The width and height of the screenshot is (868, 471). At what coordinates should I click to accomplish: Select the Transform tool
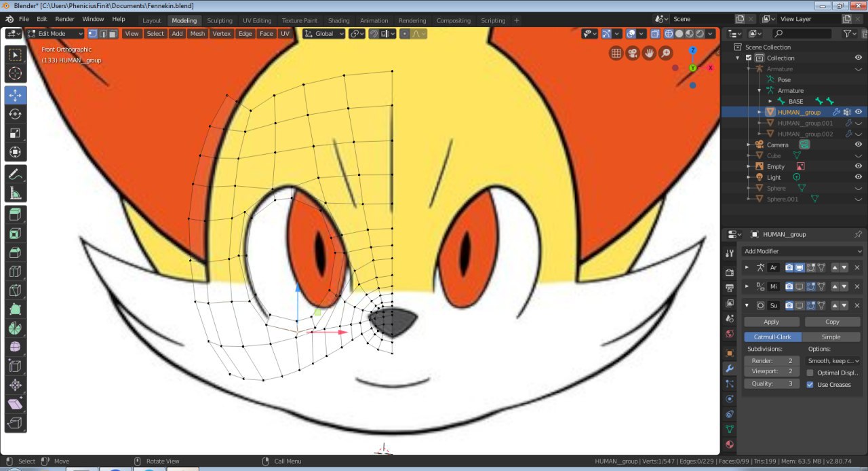click(x=16, y=152)
